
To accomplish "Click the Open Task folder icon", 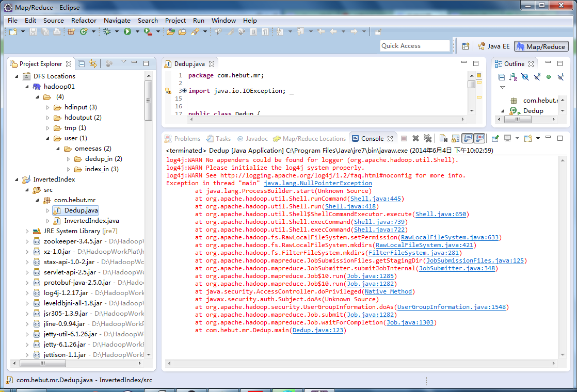I will pyautogui.click(x=183, y=31).
